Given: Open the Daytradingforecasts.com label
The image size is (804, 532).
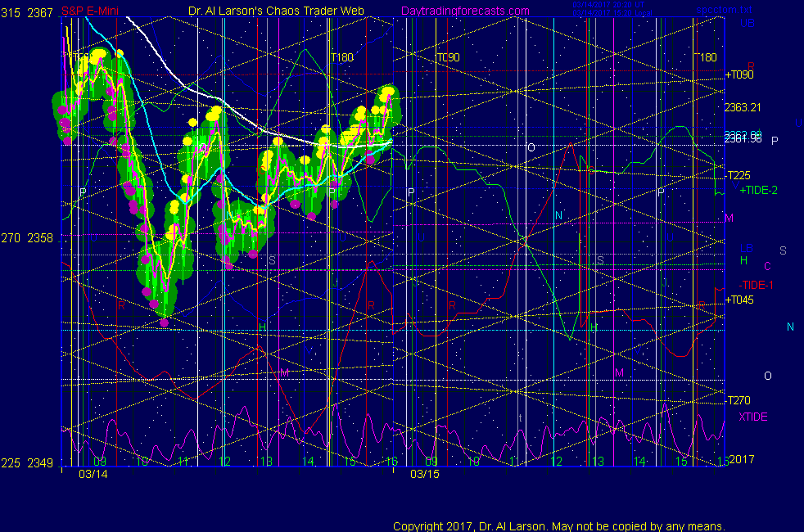Looking at the screenshot, I should tap(465, 11).
